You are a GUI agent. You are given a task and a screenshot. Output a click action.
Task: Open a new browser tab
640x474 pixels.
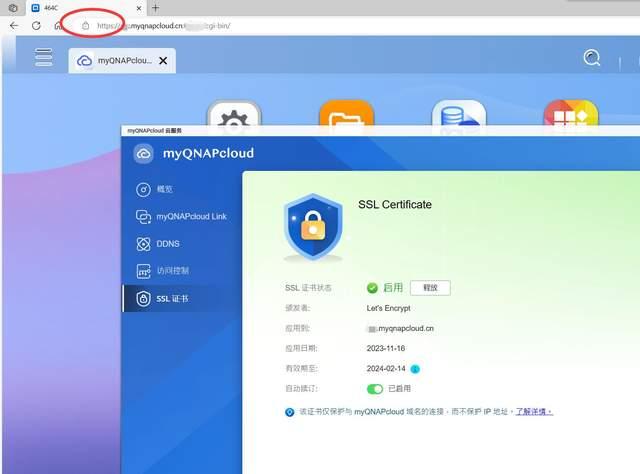click(x=156, y=8)
